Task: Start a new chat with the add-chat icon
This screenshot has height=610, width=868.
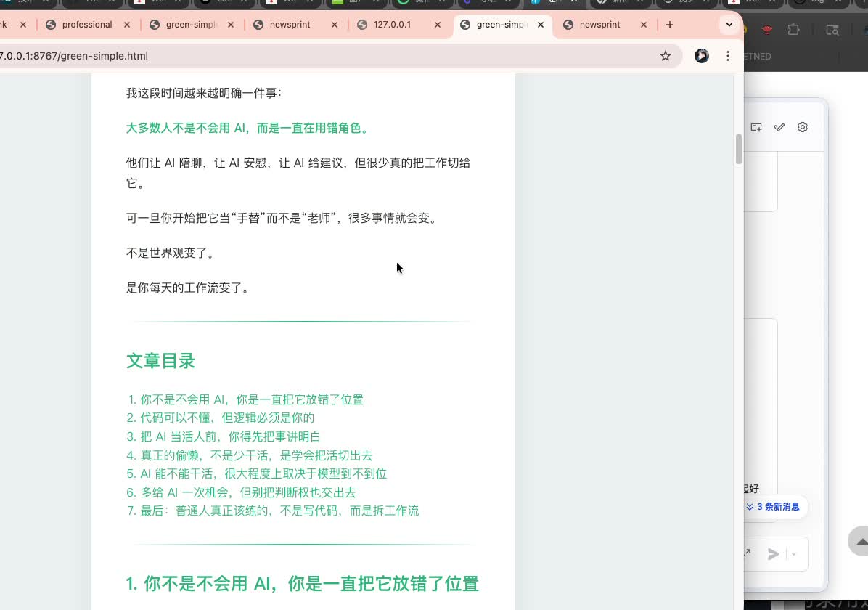Action: point(756,127)
